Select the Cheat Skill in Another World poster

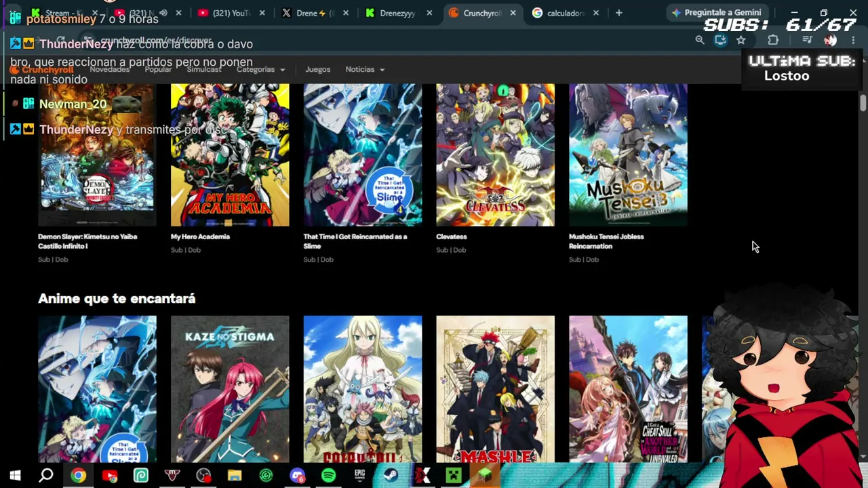[x=628, y=389]
